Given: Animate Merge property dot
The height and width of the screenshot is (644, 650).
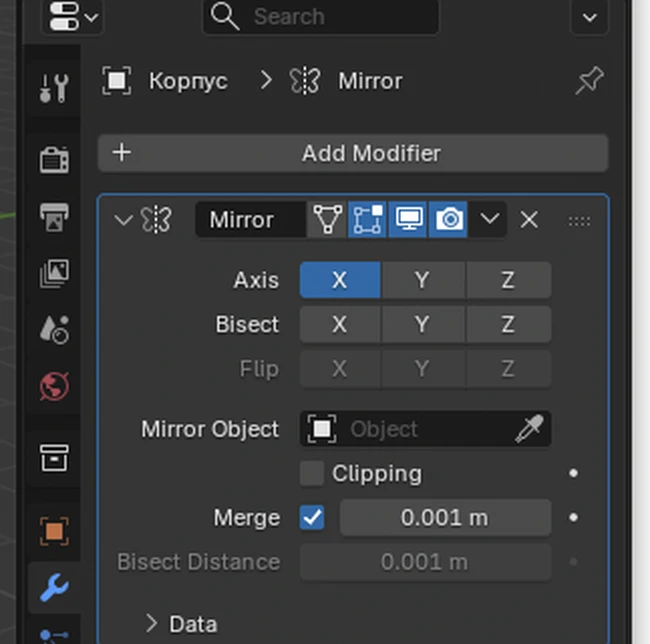Looking at the screenshot, I should (x=573, y=517).
